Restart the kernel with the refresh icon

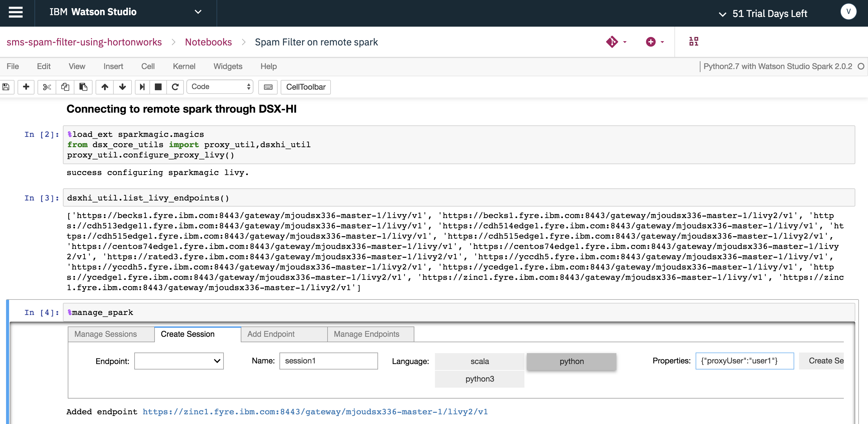click(x=175, y=87)
